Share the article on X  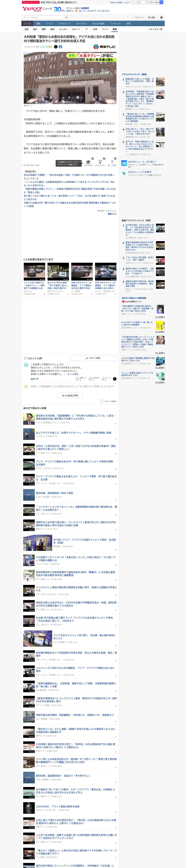coord(56,47)
